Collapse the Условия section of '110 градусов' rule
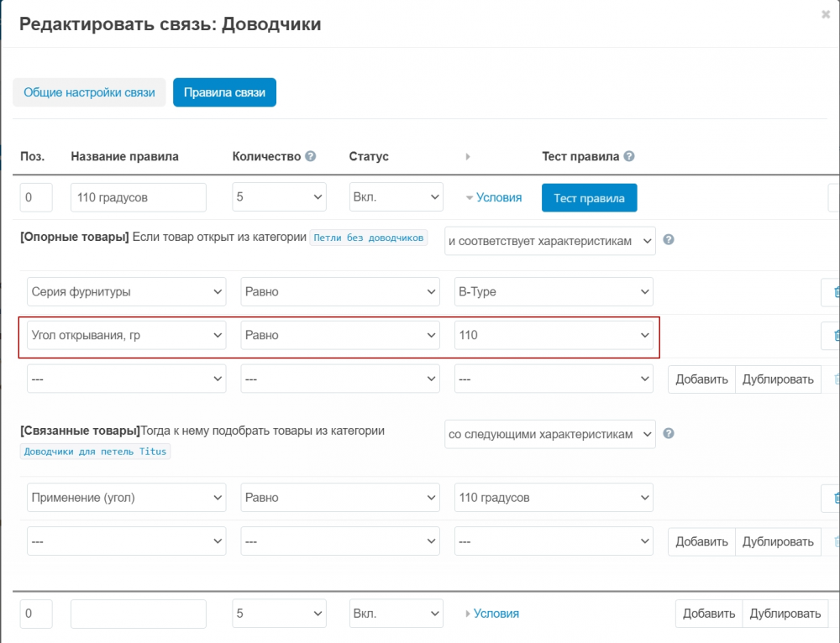The width and height of the screenshot is (840, 643). (494, 198)
